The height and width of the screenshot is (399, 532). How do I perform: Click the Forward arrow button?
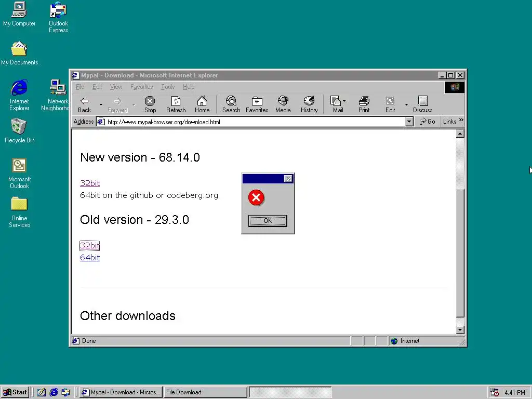pyautogui.click(x=117, y=104)
